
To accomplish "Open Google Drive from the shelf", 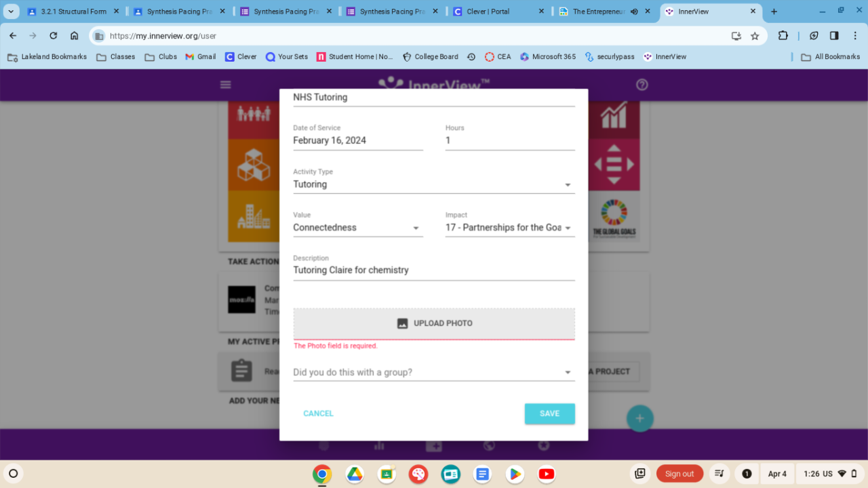I will click(355, 474).
